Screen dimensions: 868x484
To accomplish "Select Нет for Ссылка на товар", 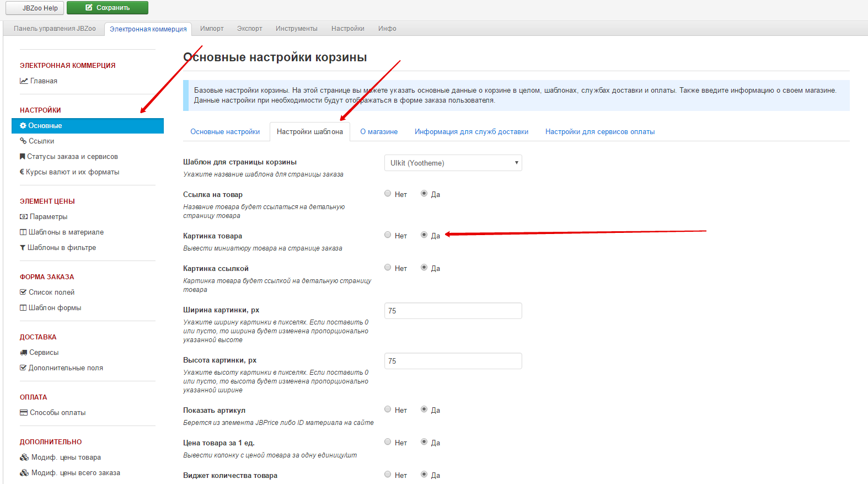I will [x=388, y=194].
